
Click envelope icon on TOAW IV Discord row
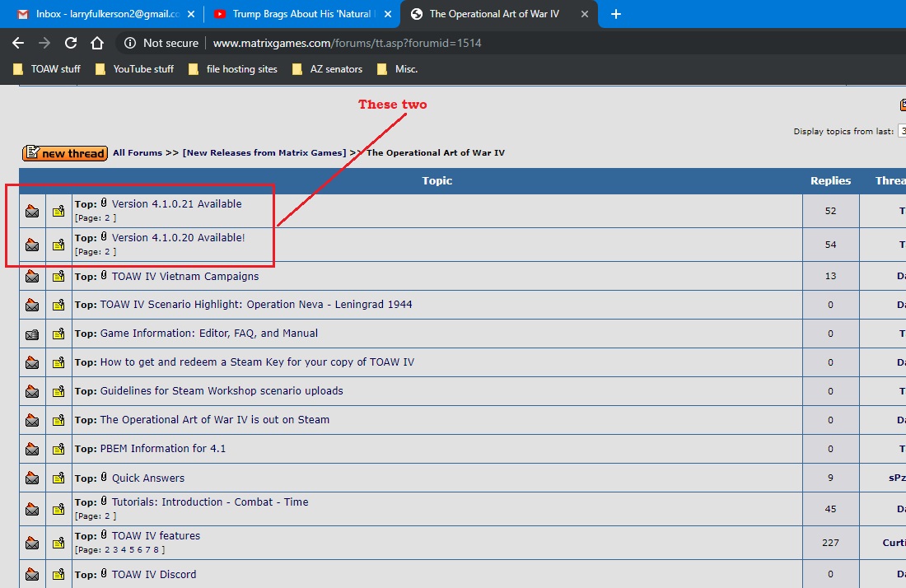tap(32, 575)
